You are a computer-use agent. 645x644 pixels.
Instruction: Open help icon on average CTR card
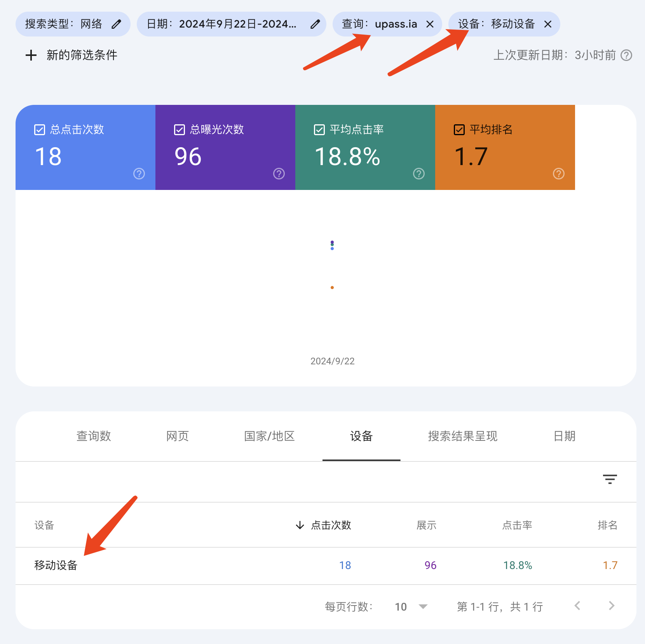pyautogui.click(x=419, y=174)
